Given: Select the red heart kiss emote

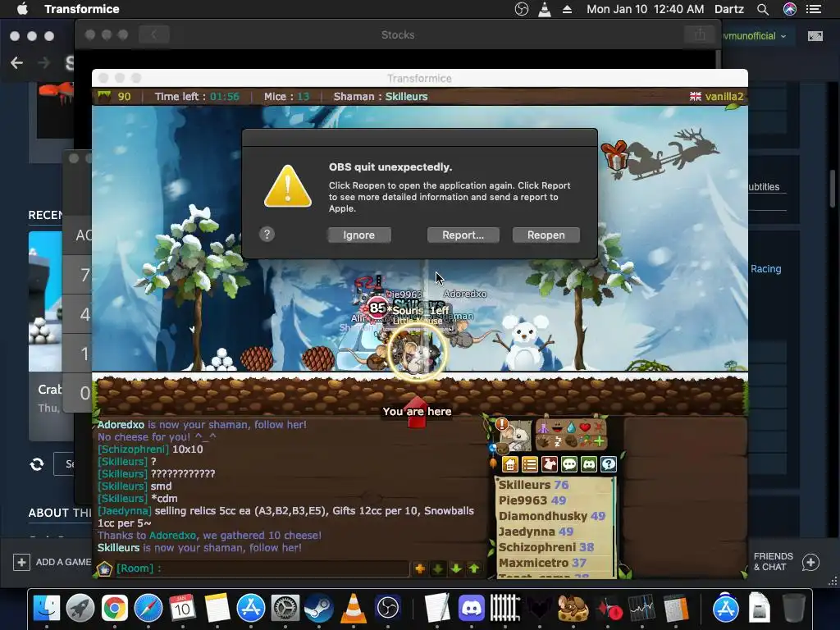Looking at the screenshot, I should tap(585, 427).
